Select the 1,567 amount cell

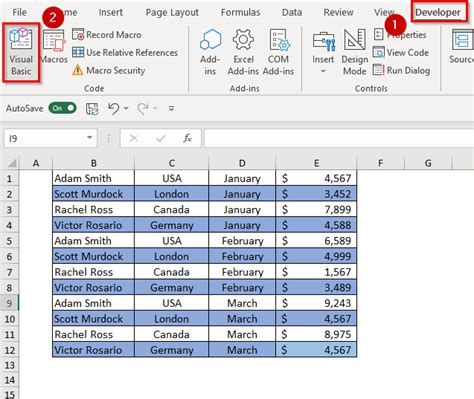[316, 272]
